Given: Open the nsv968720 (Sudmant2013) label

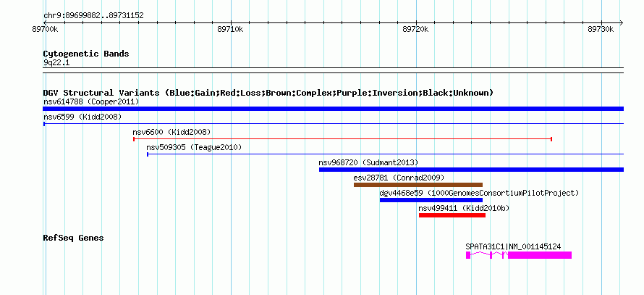Looking at the screenshot, I should coord(368,162).
